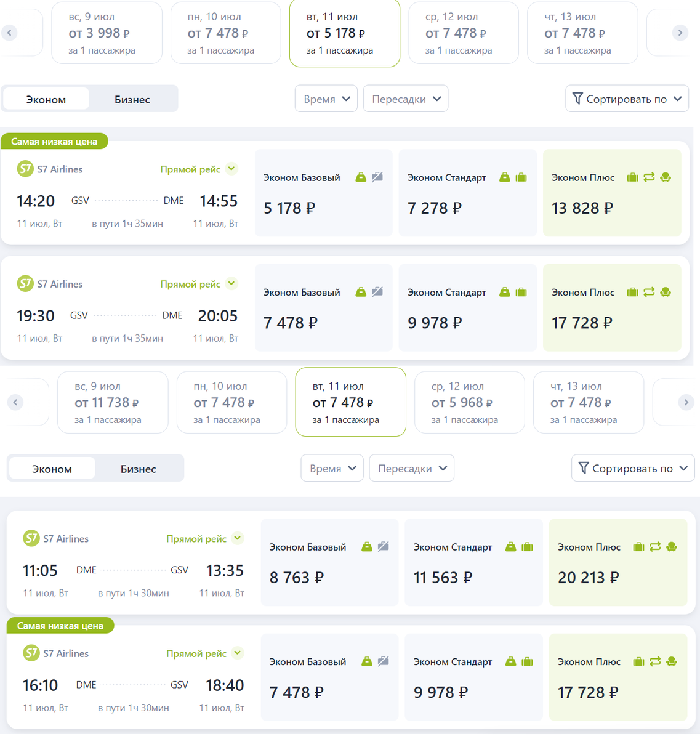This screenshot has height=739, width=700.
Task: Switch top fare class to Бизнес
Action: click(132, 99)
